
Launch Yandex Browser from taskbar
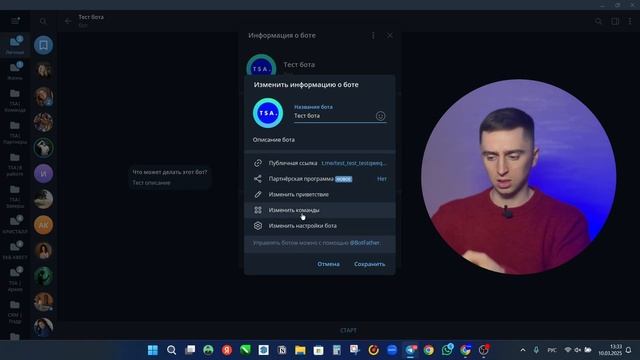point(227,350)
